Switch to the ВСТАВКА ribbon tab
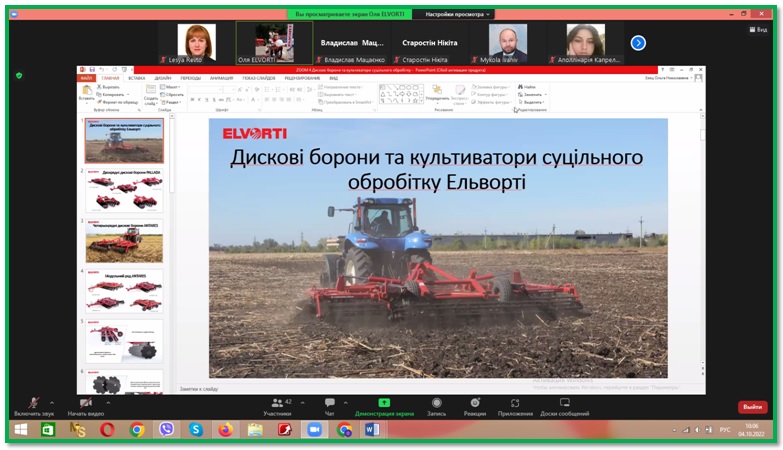Image resolution: width=783 pixels, height=450 pixels. pos(136,78)
